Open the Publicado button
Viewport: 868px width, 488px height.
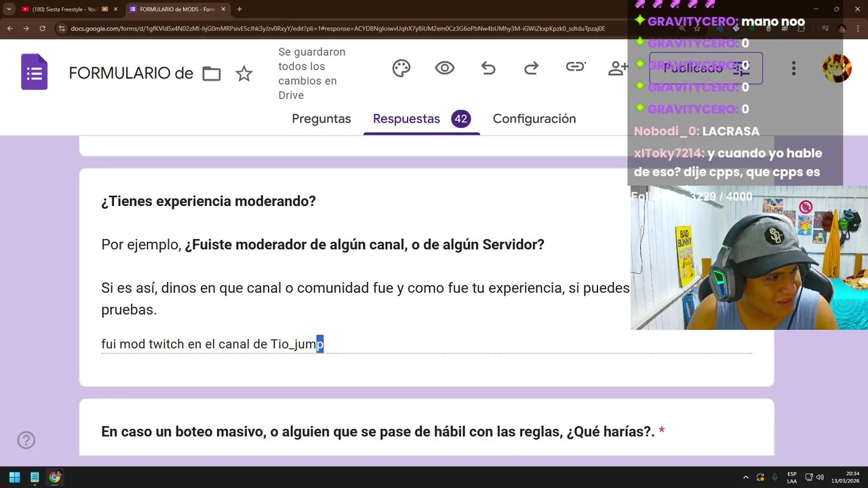706,68
